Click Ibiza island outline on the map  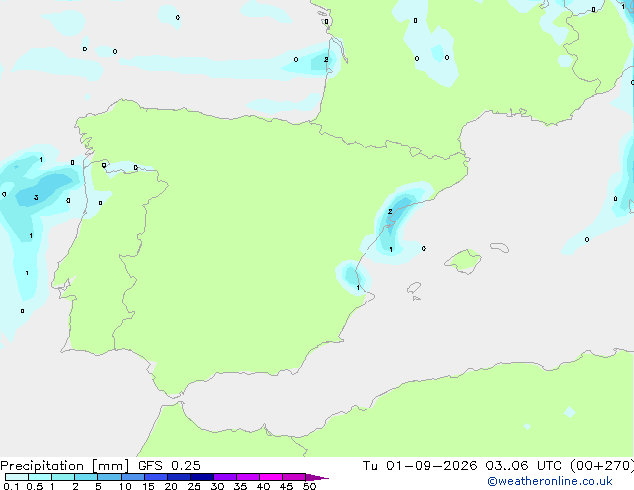pyautogui.click(x=414, y=288)
